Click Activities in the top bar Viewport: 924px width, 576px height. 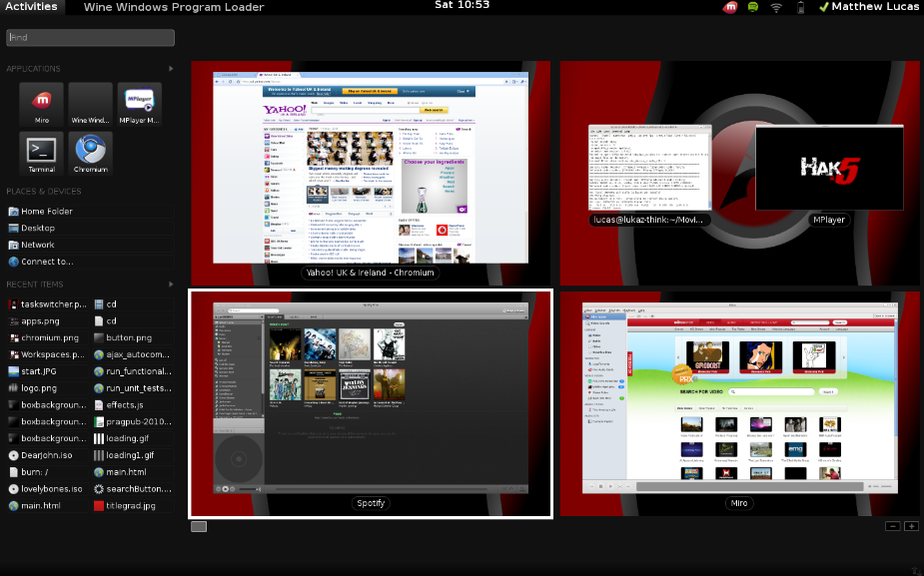(31, 7)
